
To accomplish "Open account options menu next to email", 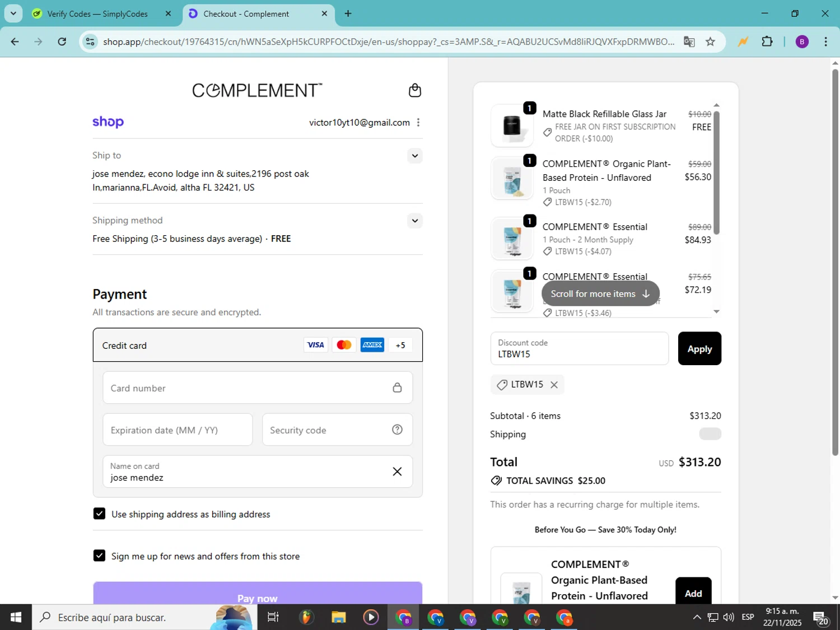I will 418,123.
